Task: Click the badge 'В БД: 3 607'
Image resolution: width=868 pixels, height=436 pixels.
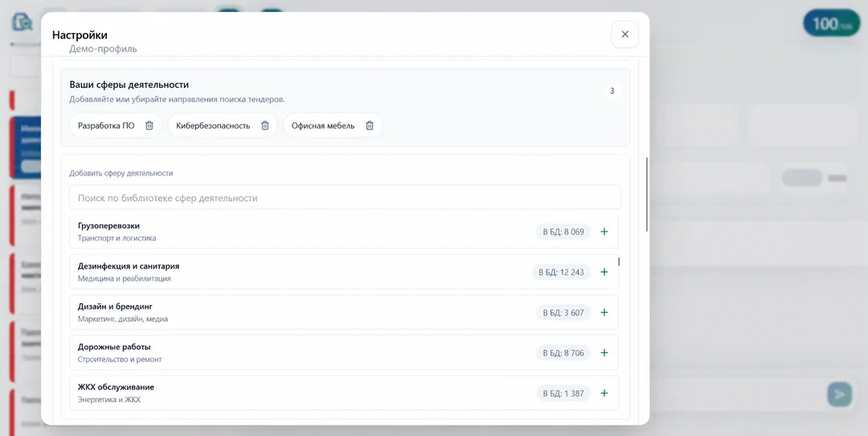Action: point(563,312)
